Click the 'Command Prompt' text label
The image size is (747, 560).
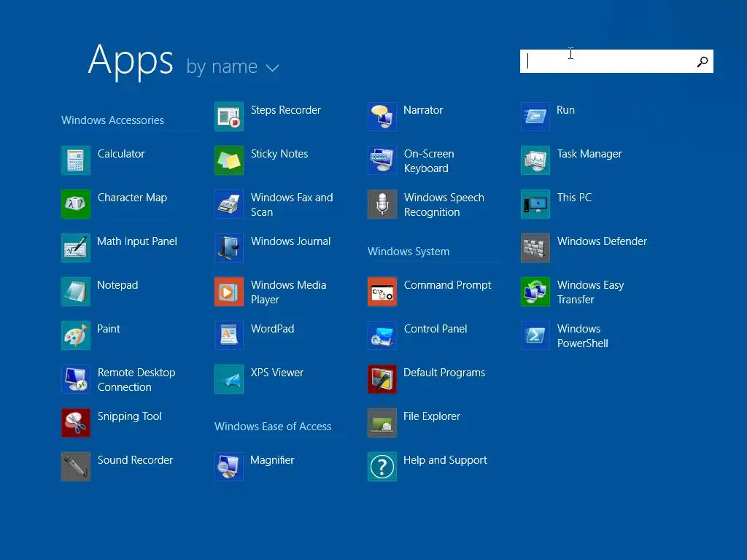click(447, 285)
